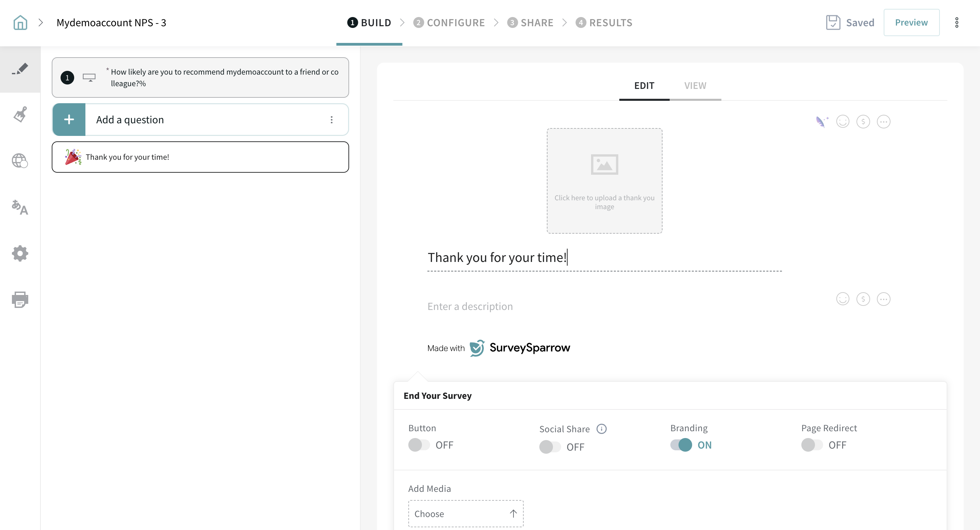Open the Add Media Choose dropdown
This screenshot has height=530, width=980.
click(x=465, y=514)
